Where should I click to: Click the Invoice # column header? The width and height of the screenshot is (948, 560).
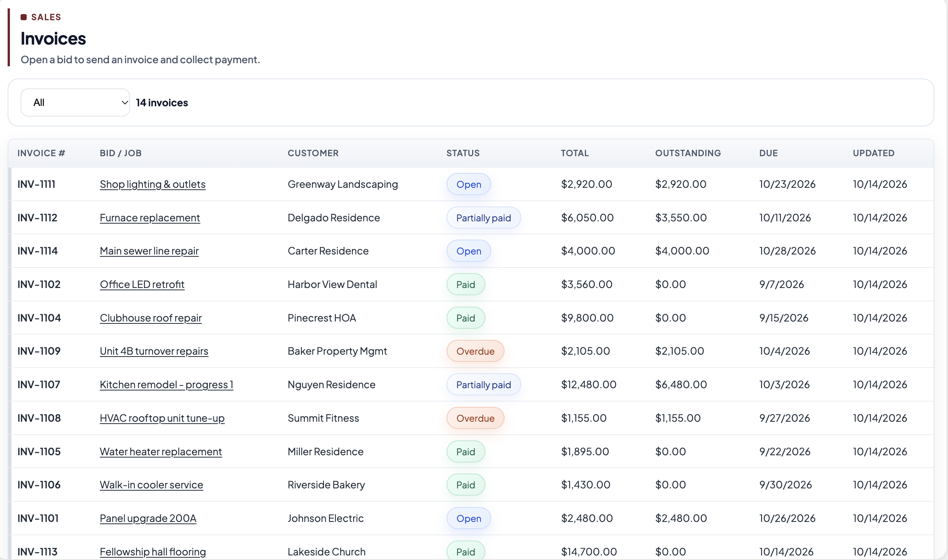(41, 153)
